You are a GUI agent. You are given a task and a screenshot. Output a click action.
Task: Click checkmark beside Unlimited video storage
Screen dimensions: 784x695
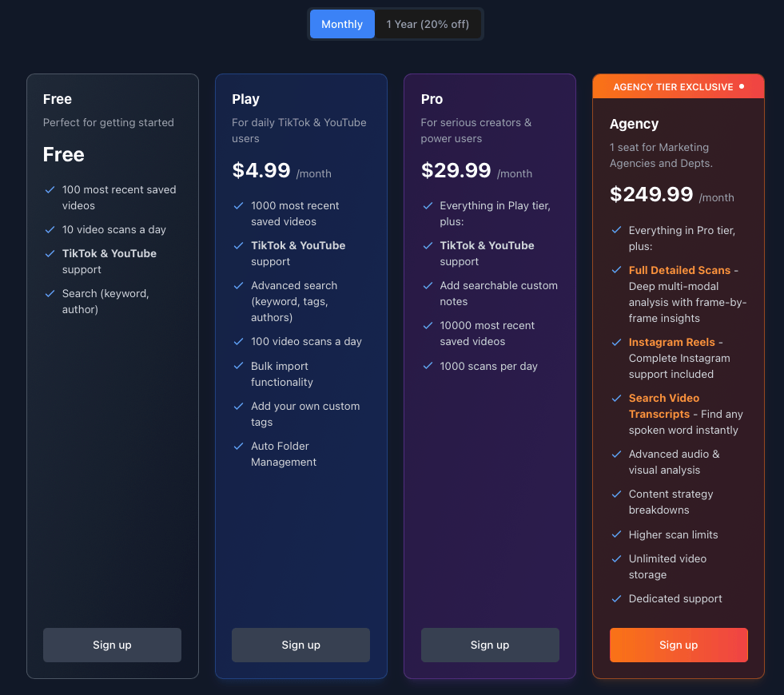point(616,558)
